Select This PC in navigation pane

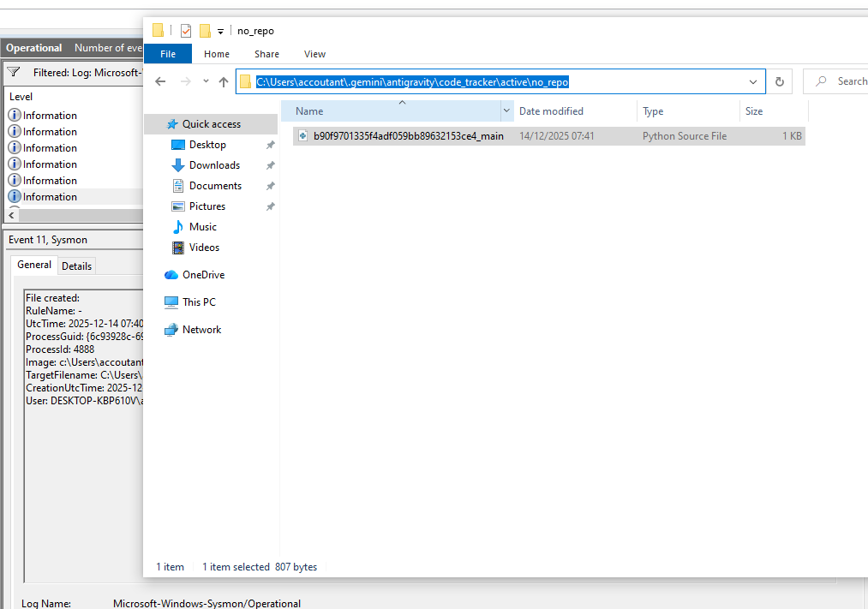click(x=198, y=302)
